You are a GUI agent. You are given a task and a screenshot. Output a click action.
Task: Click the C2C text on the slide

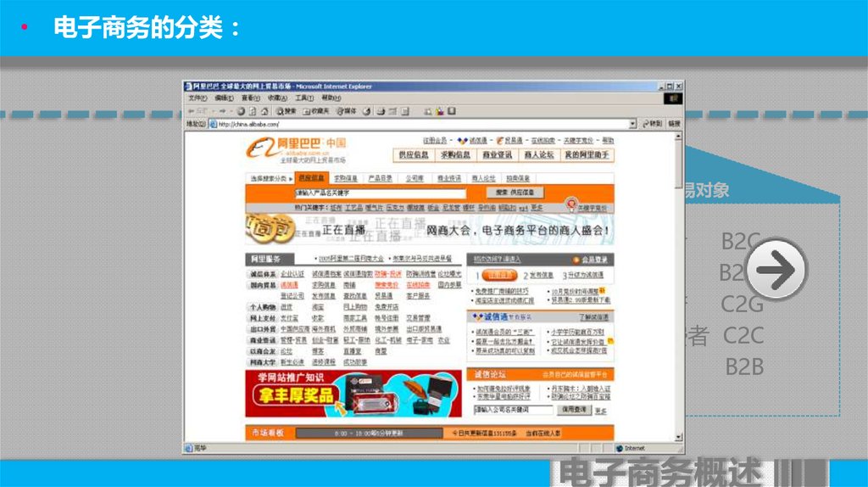point(743,335)
